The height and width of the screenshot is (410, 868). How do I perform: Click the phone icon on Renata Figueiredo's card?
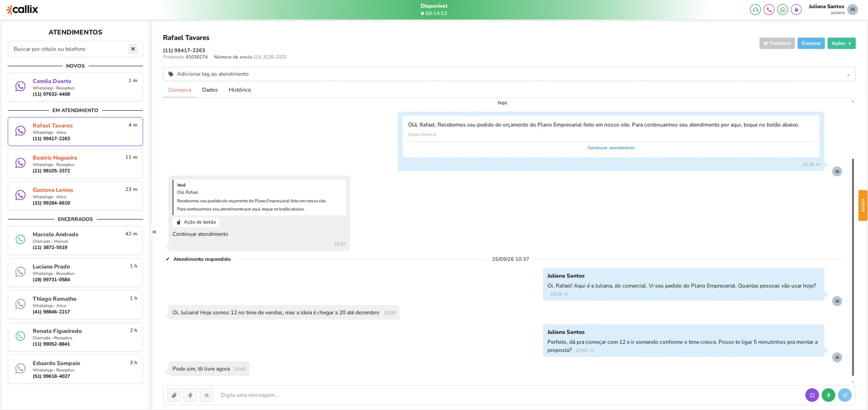tap(21, 336)
